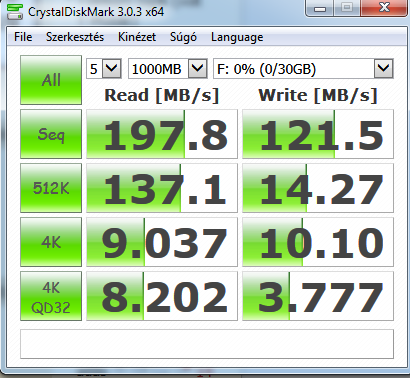Start the 4K benchmark test
Viewport: 410px width, 378px height.
[51, 242]
